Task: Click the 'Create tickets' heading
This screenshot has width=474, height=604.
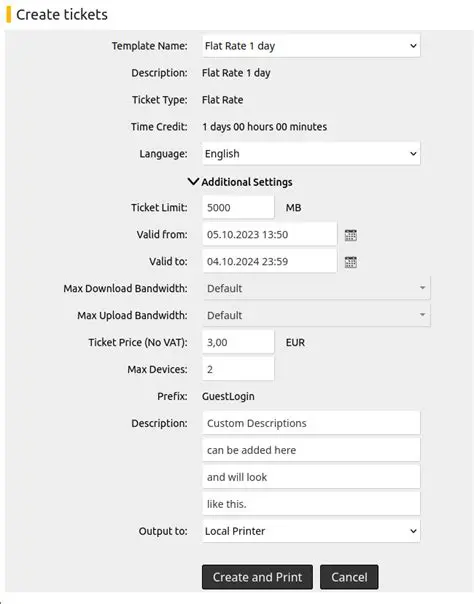Action: 62,15
